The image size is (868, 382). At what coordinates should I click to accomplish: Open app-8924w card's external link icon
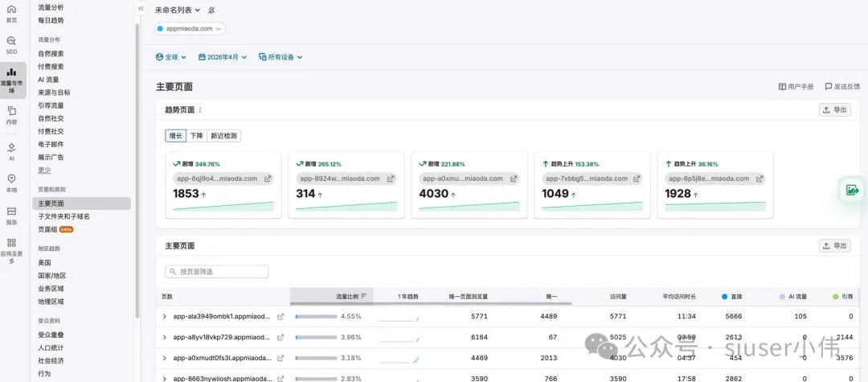pyautogui.click(x=391, y=179)
